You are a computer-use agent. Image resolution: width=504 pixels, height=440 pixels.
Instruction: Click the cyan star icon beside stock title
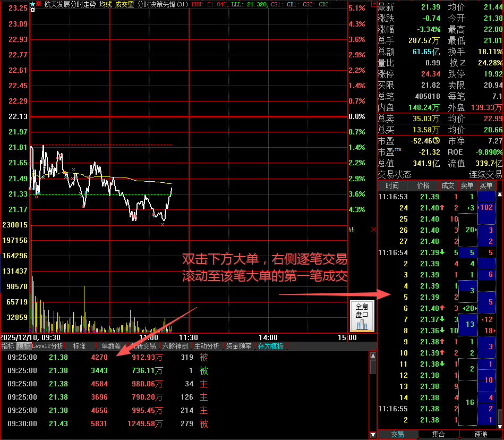(32, 4)
